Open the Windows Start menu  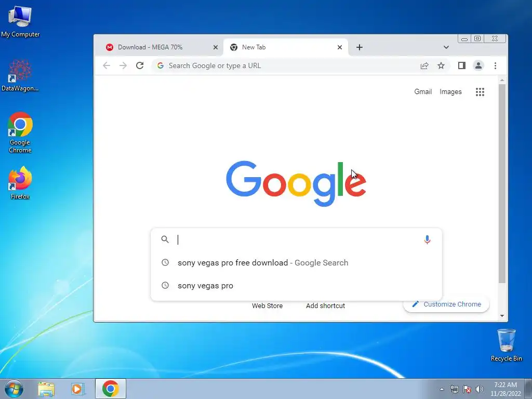pos(14,389)
